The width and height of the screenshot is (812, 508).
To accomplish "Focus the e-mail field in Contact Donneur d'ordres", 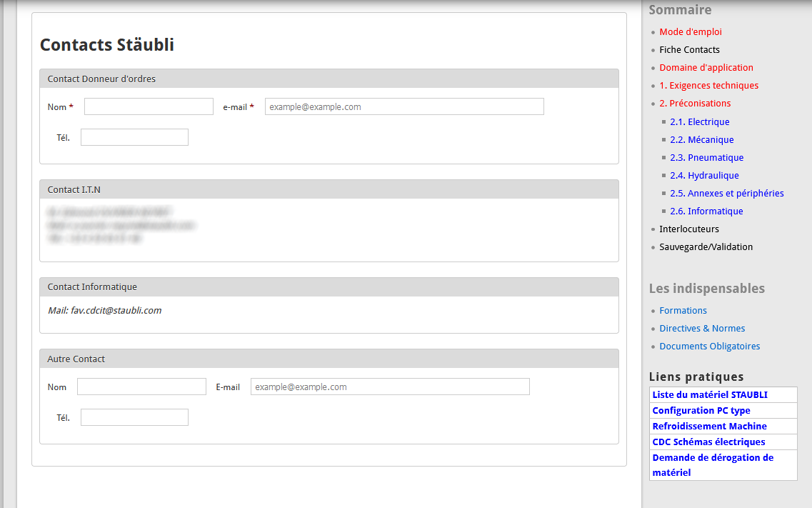I will tap(404, 106).
